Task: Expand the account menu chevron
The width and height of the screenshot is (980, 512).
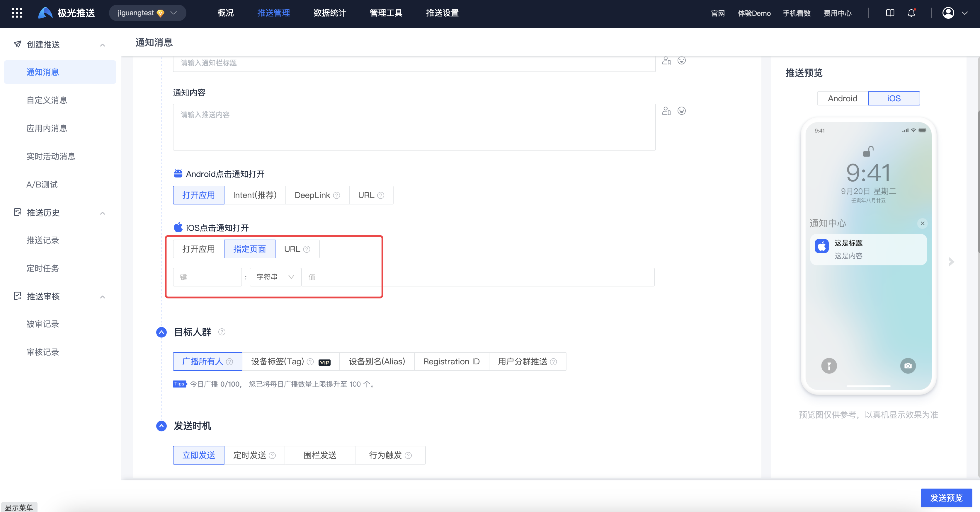Action: tap(965, 13)
